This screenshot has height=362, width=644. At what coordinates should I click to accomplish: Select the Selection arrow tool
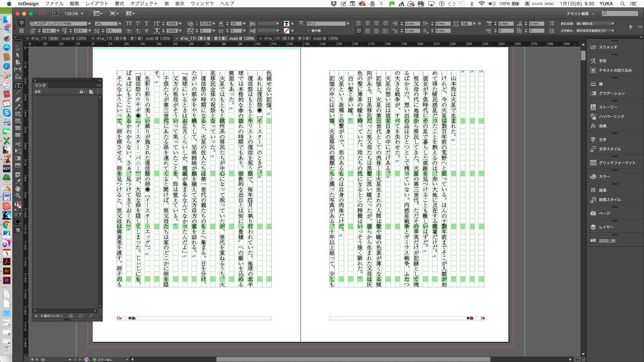pyautogui.click(x=18, y=48)
